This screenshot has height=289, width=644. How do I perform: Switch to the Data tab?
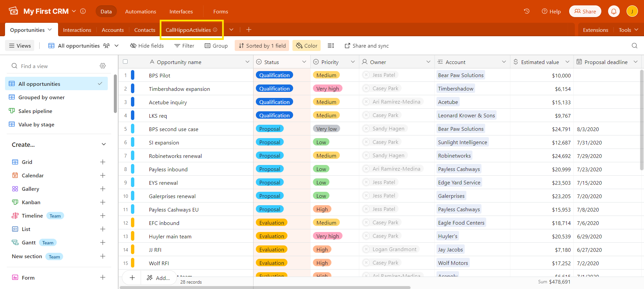click(106, 11)
